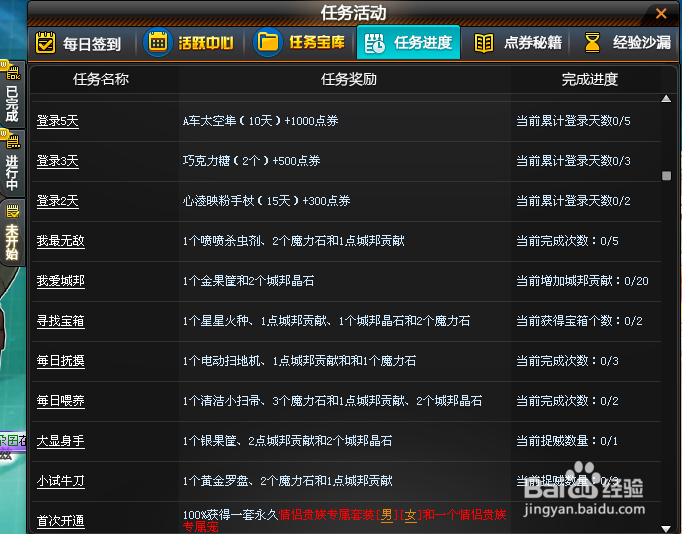Click the 完成进度 column header

click(x=590, y=79)
